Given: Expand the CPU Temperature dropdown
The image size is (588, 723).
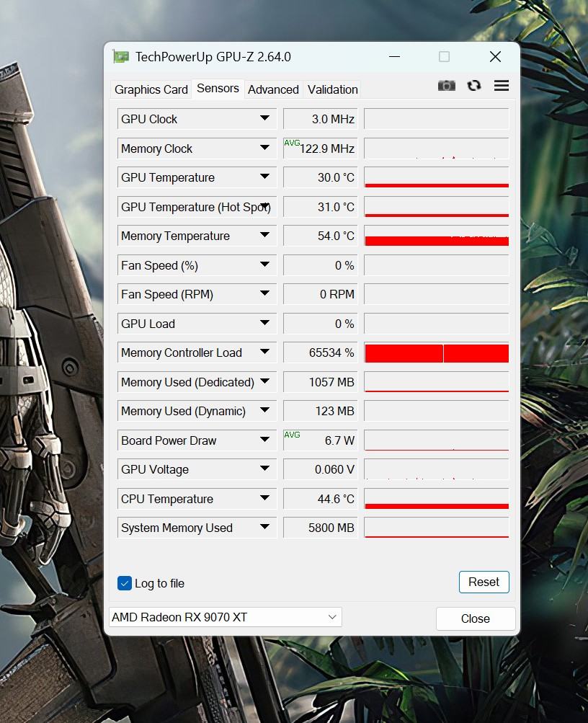Looking at the screenshot, I should pos(264,498).
